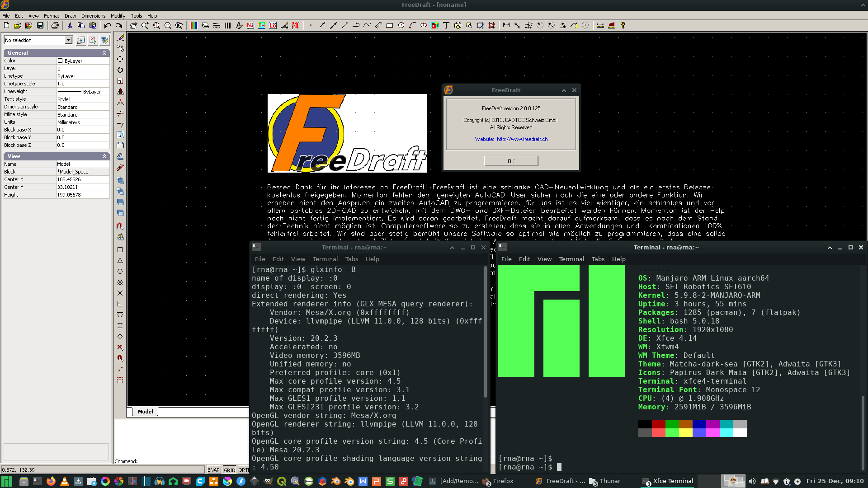Switch to Firefox taskbar button
The height and width of the screenshot is (488, 868).
tap(499, 481)
